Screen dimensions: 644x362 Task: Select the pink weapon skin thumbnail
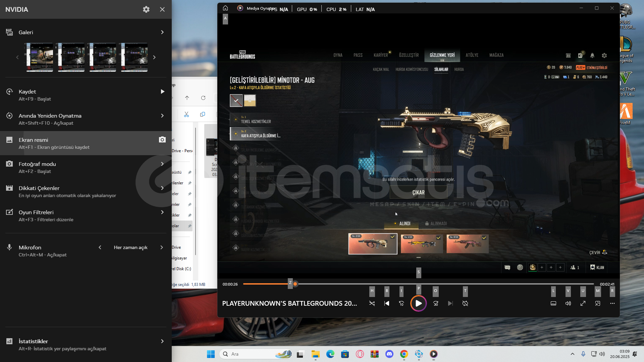click(x=467, y=244)
